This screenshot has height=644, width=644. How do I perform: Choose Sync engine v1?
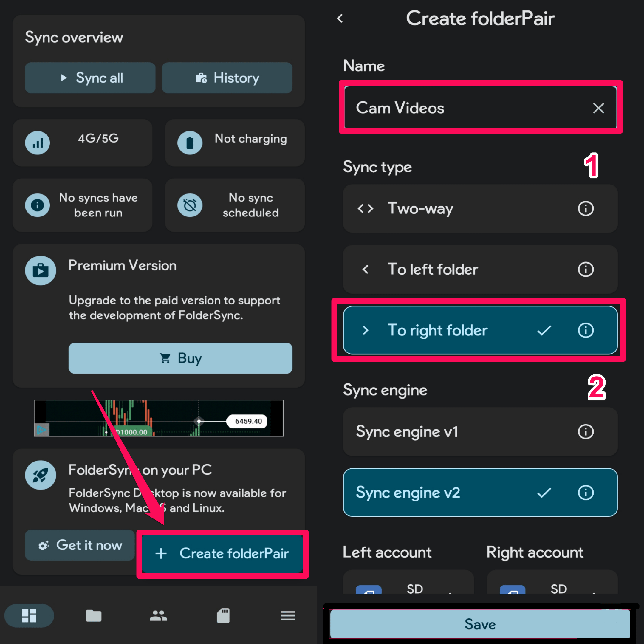click(480, 432)
